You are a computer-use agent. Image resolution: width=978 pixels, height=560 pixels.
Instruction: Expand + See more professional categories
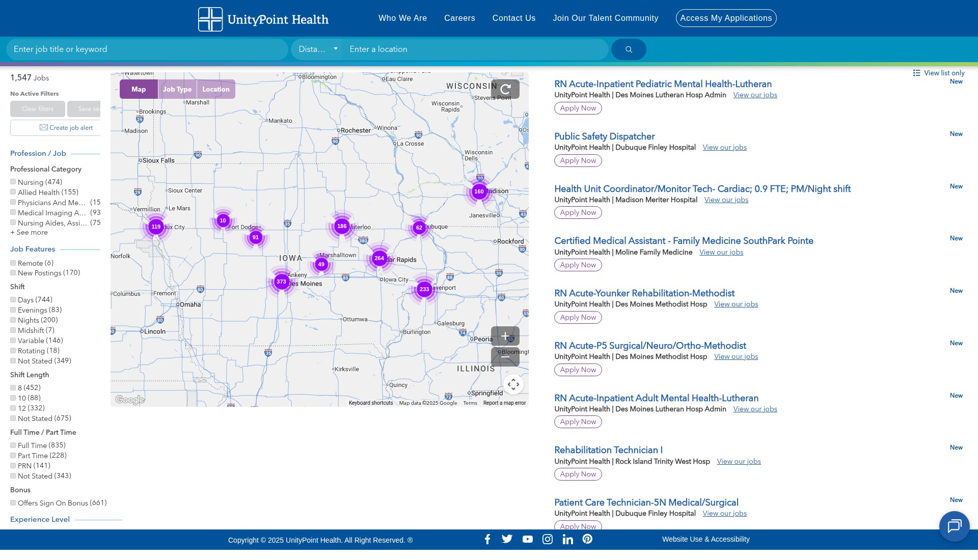(29, 232)
